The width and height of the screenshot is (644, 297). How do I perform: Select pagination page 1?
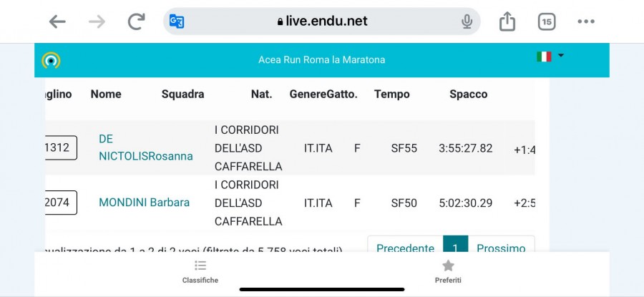tap(456, 244)
